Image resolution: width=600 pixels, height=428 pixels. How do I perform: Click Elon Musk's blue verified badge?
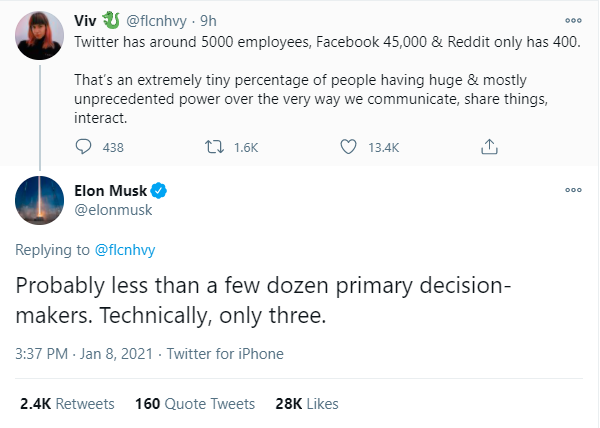pos(158,189)
